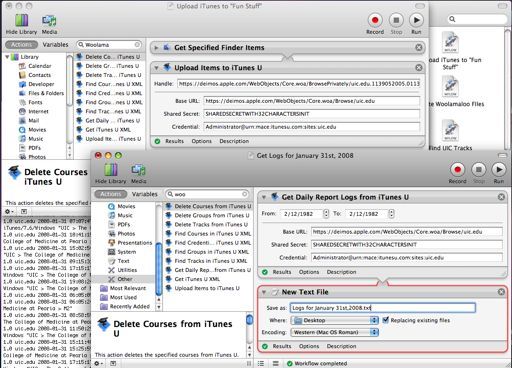
Task: Switch to Actions tab in Get Logs window
Action: pyautogui.click(x=111, y=194)
